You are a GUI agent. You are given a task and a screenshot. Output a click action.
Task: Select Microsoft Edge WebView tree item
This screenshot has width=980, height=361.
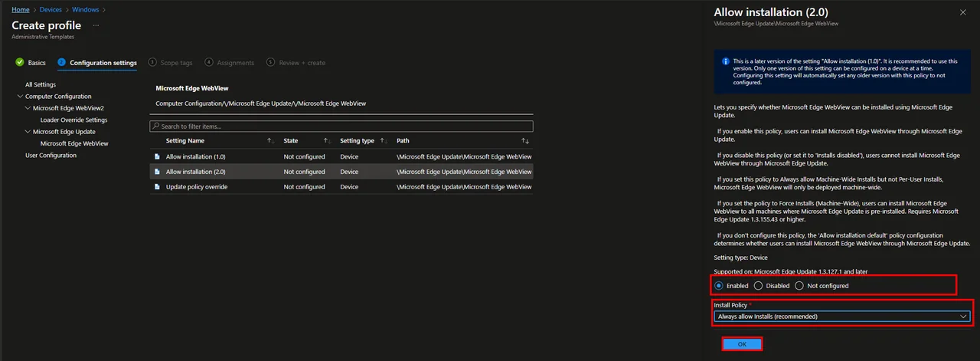click(x=74, y=143)
